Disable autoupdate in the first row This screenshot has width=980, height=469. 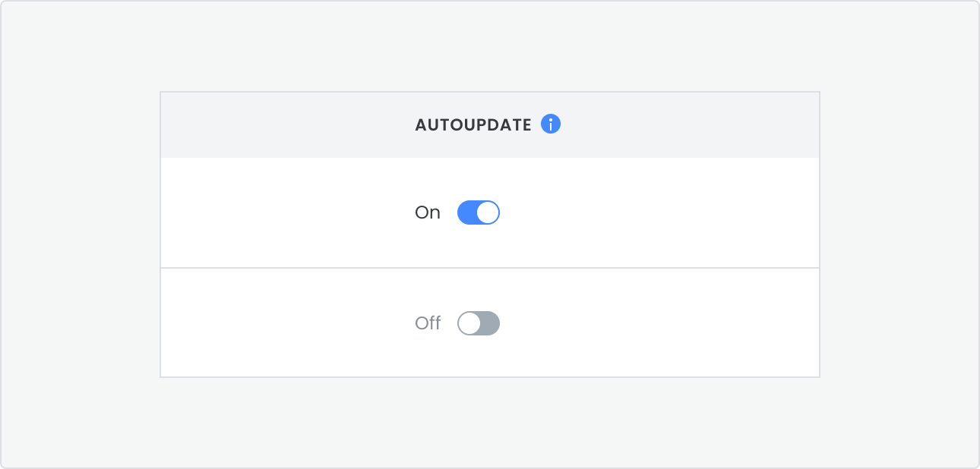478,212
